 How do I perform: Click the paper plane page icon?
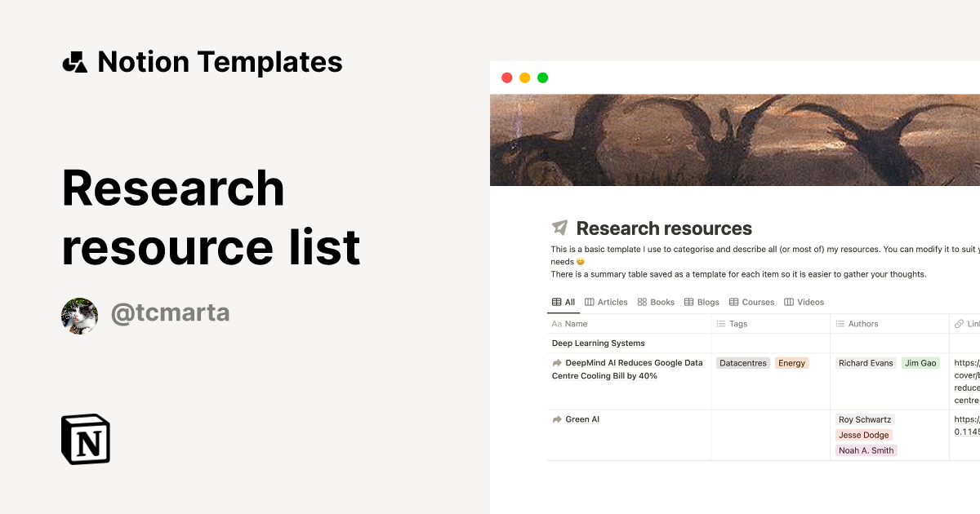[x=559, y=228]
